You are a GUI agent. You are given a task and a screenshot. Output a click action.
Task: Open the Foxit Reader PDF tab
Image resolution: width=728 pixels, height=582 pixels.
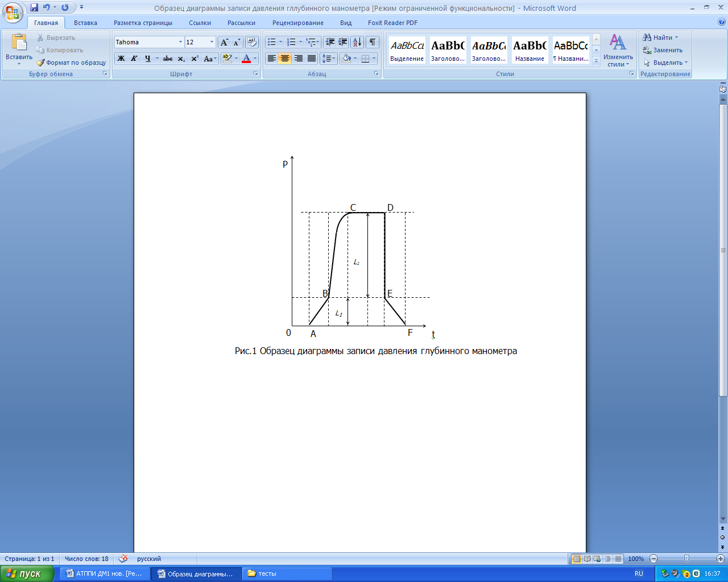pos(392,23)
